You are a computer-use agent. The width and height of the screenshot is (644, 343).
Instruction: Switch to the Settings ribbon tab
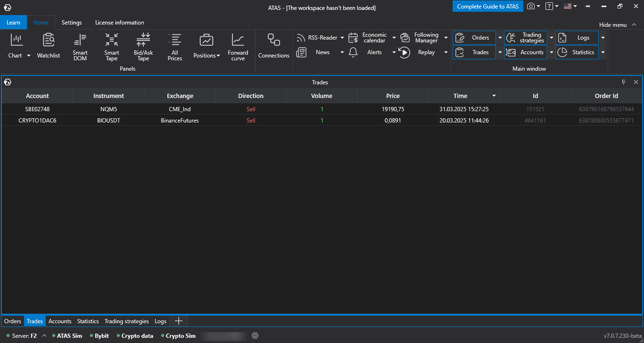click(x=72, y=22)
